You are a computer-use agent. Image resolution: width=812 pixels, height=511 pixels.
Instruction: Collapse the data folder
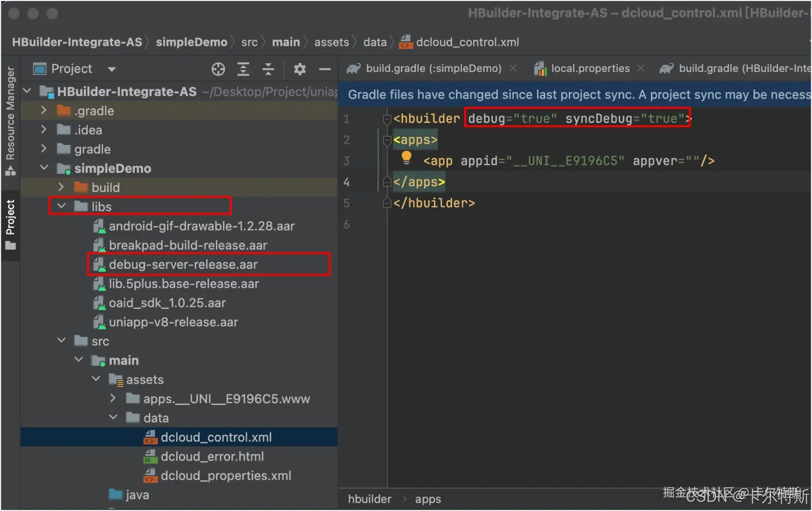[113, 417]
